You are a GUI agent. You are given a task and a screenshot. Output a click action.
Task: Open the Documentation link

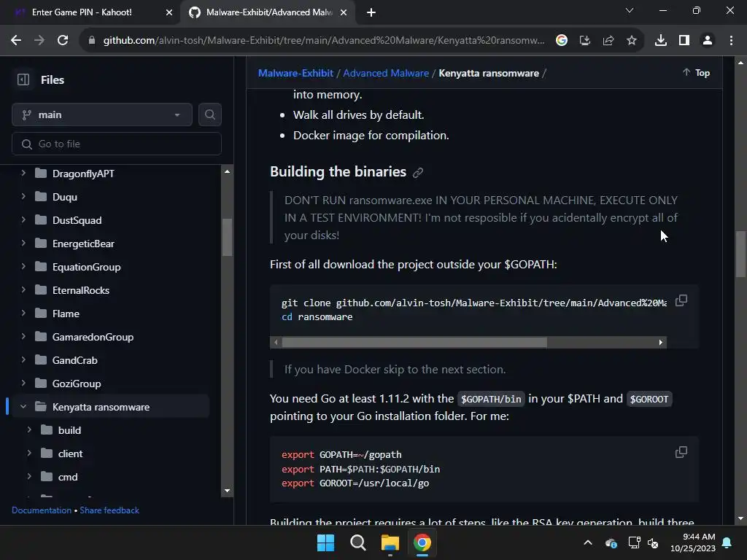tap(42, 510)
